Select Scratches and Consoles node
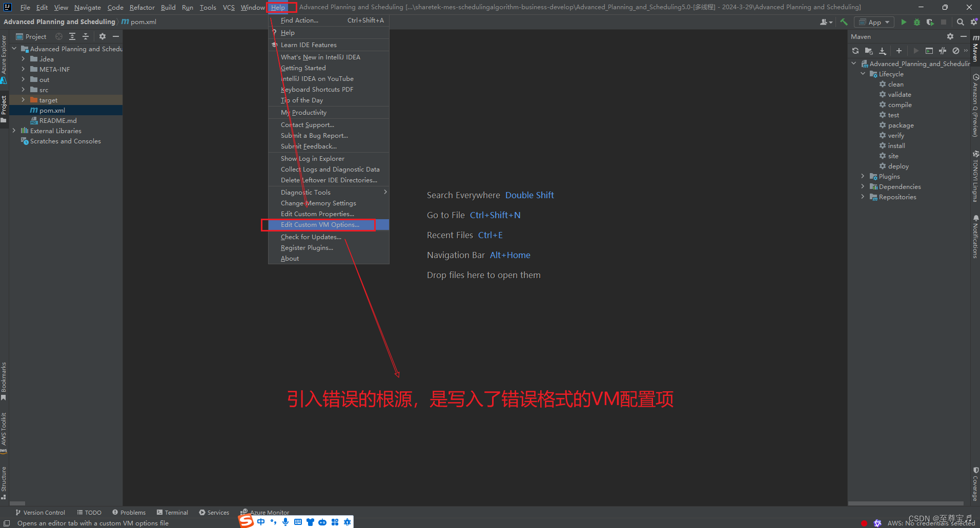This screenshot has height=528, width=980. 66,141
